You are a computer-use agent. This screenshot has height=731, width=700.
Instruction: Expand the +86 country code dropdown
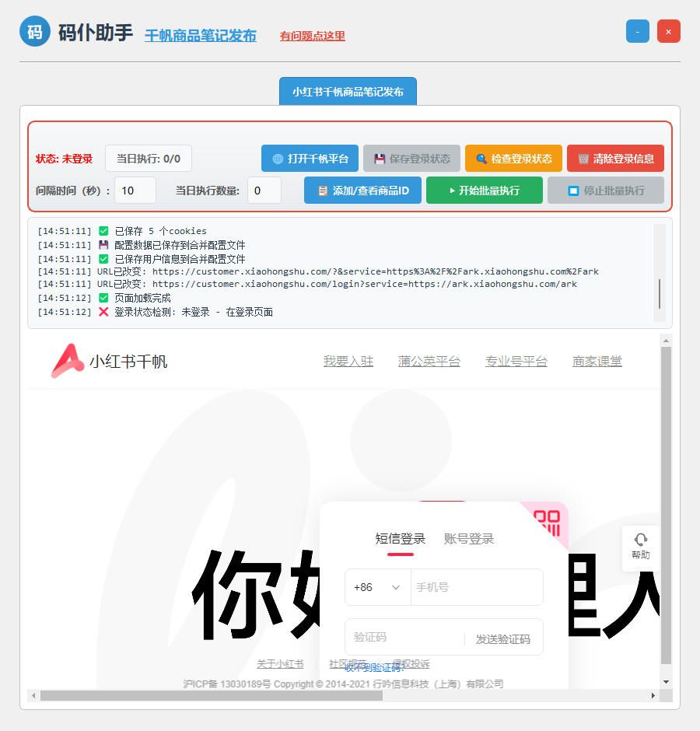point(377,587)
